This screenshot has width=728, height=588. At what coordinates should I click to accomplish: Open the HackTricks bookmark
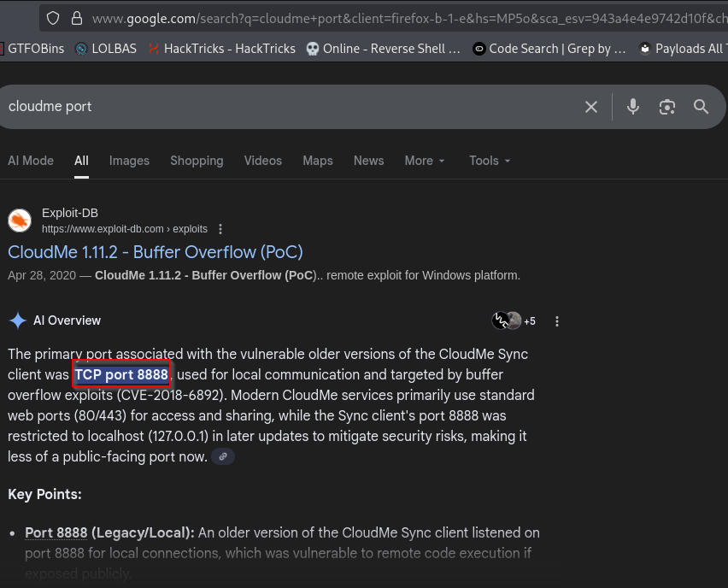221,49
